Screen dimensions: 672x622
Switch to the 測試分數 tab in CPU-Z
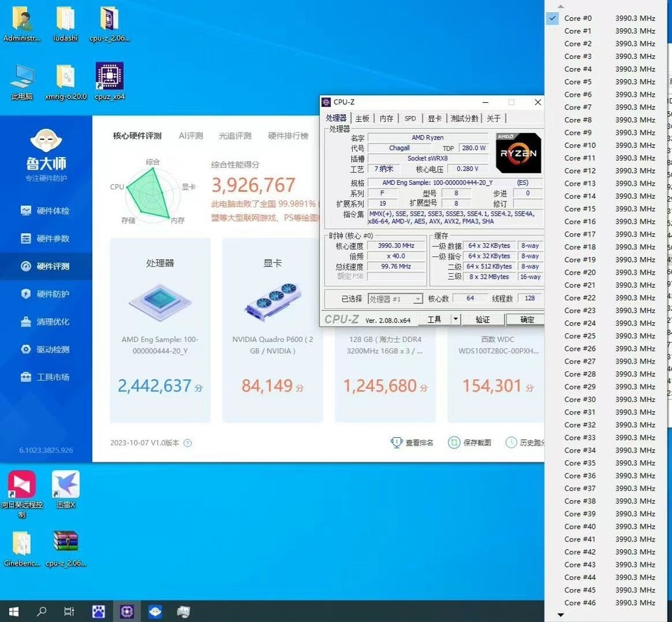[464, 118]
